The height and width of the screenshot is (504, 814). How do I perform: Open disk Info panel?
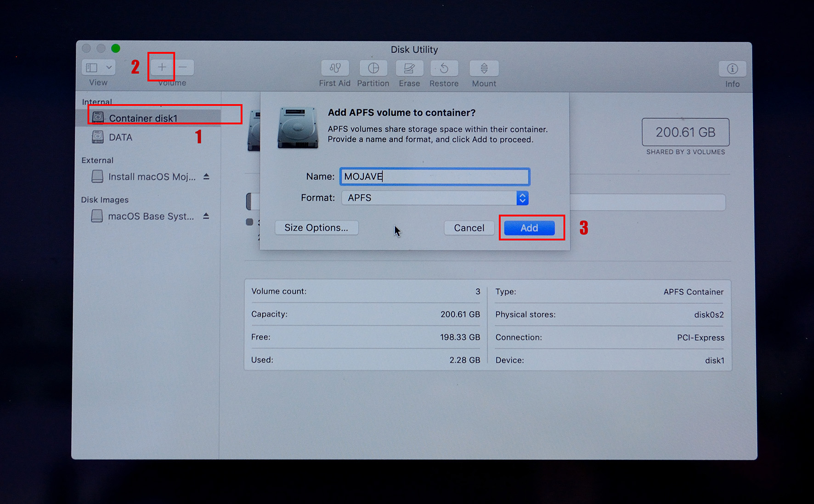point(732,69)
